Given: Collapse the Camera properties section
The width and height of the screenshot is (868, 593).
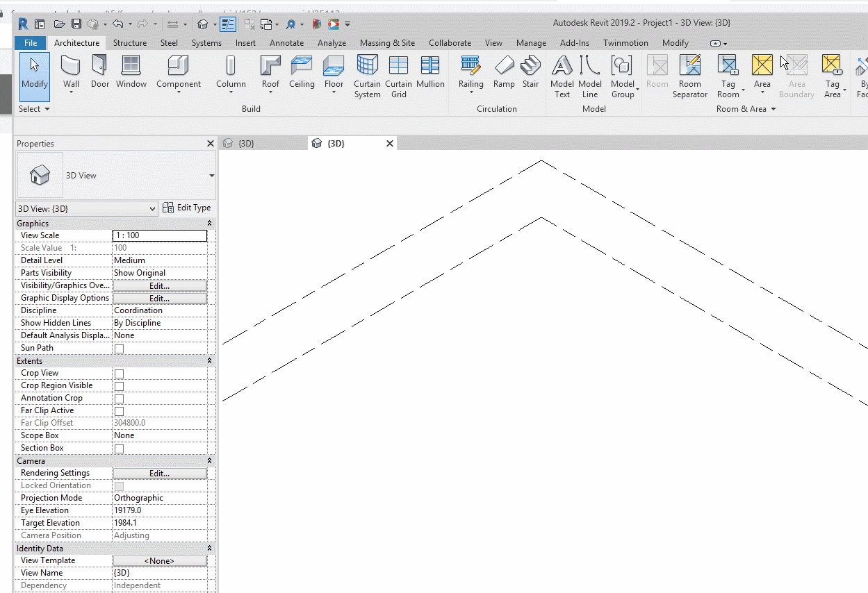Looking at the screenshot, I should point(208,460).
